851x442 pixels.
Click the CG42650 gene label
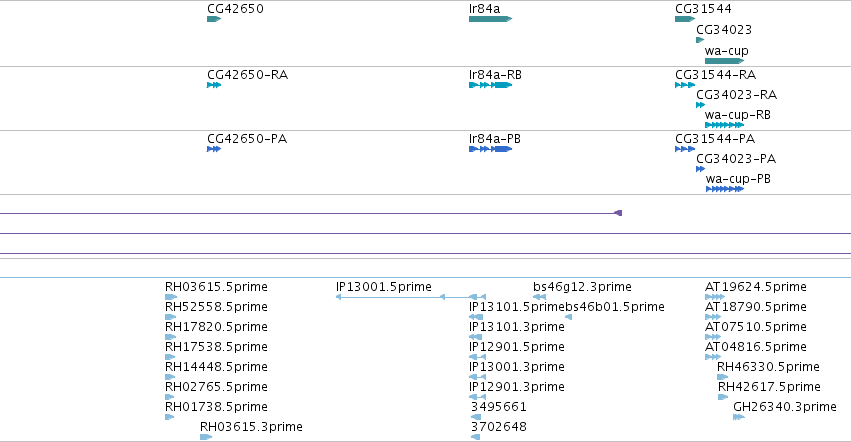[235, 9]
